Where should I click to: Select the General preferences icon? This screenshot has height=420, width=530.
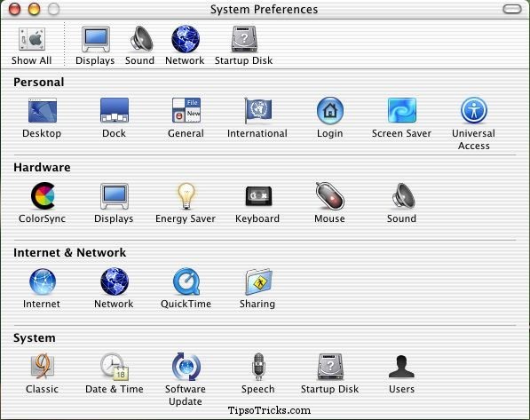tap(186, 110)
